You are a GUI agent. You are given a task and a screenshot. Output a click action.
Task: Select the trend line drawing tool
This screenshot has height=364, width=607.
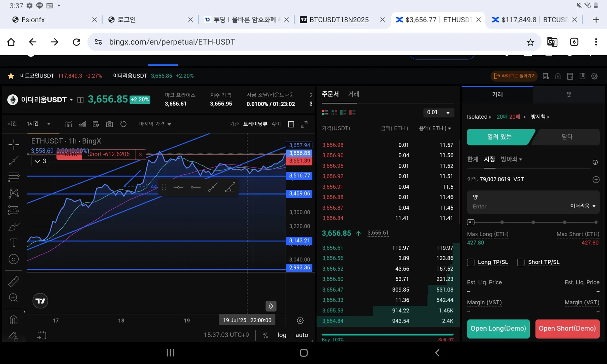click(x=13, y=161)
